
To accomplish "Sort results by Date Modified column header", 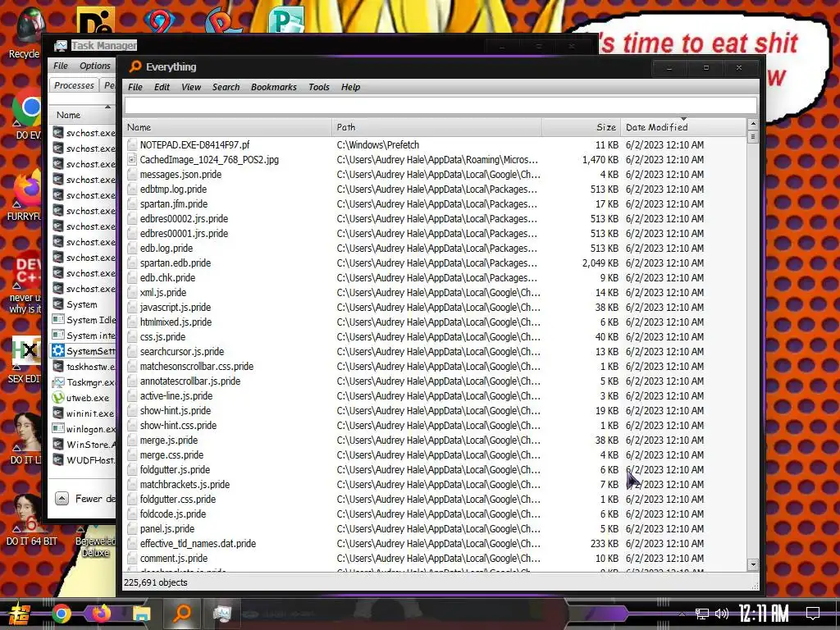I will tap(683, 127).
